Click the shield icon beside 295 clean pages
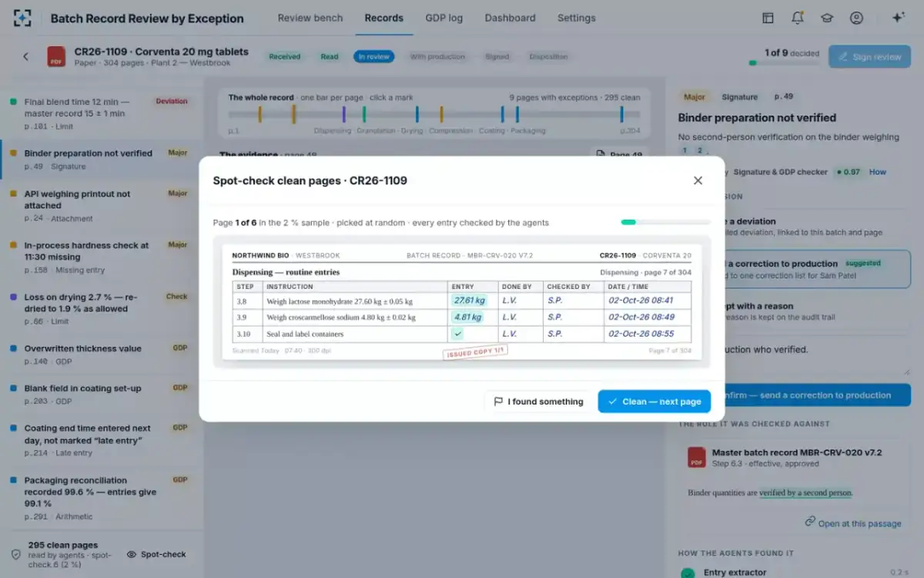 pyautogui.click(x=16, y=554)
